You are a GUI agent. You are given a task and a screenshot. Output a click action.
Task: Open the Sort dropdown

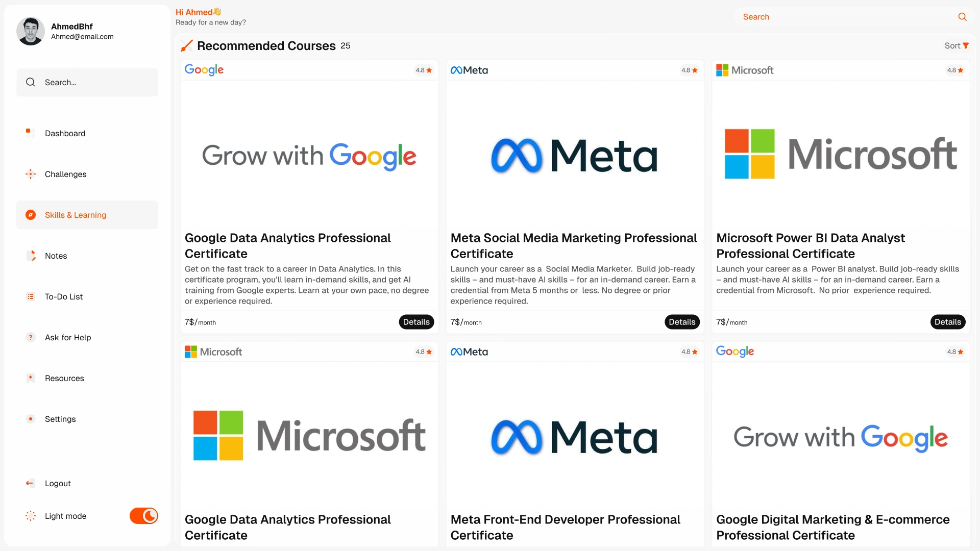(957, 45)
